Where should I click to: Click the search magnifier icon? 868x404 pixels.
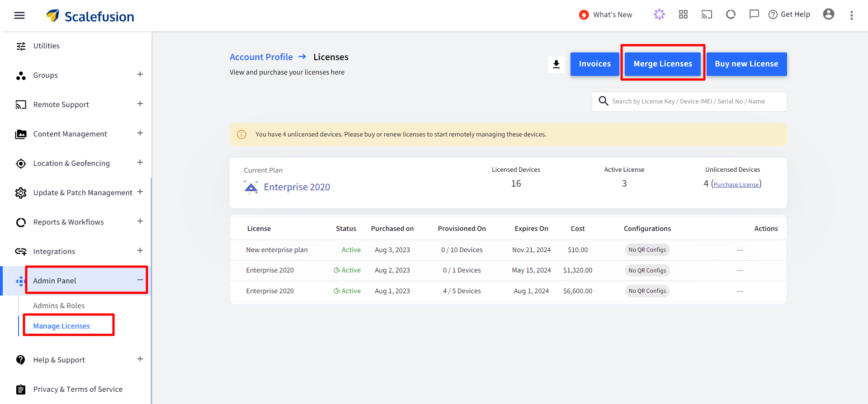pos(604,101)
